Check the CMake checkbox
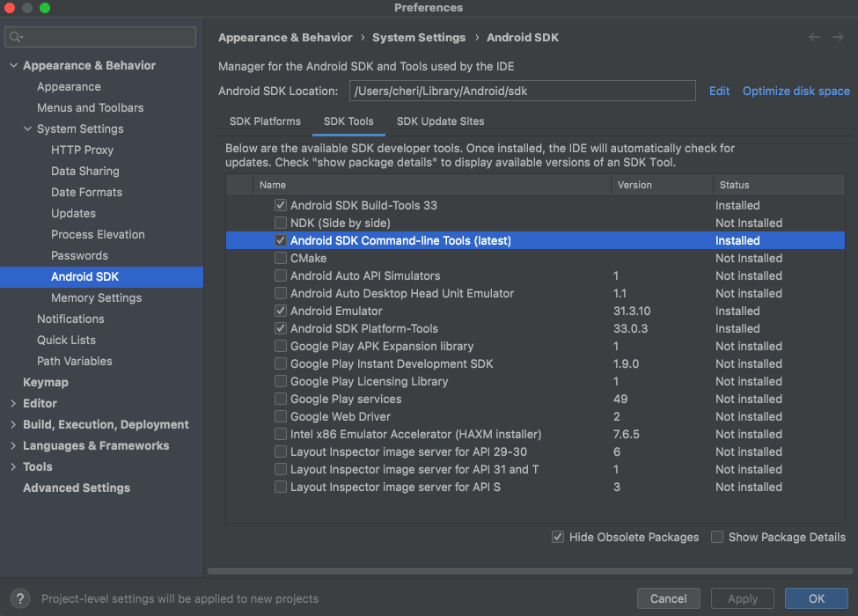 point(281,258)
